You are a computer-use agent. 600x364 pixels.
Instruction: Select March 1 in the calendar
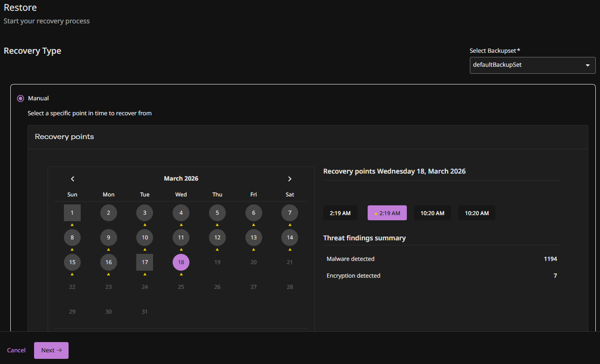(72, 213)
